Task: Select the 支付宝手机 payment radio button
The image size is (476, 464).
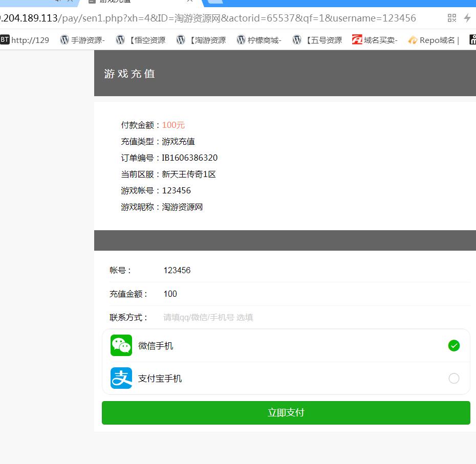Action: point(453,379)
